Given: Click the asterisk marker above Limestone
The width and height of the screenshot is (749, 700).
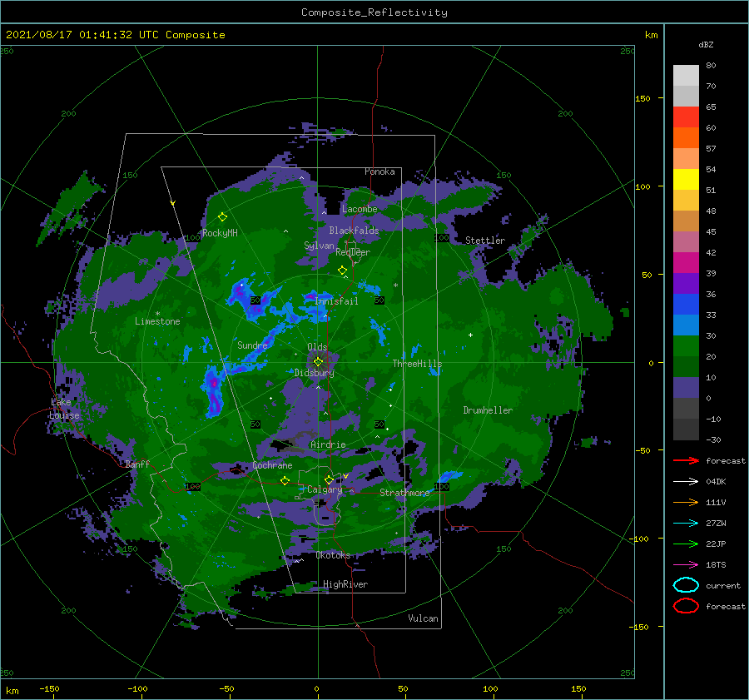Looking at the screenshot, I should click(157, 314).
